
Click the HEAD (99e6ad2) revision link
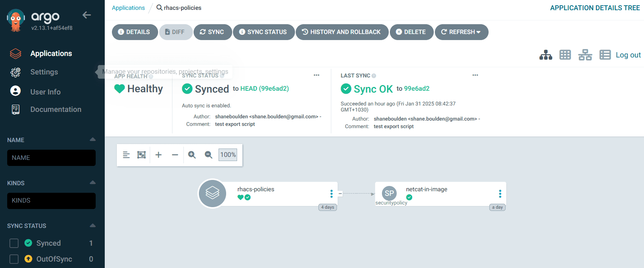coord(265,88)
